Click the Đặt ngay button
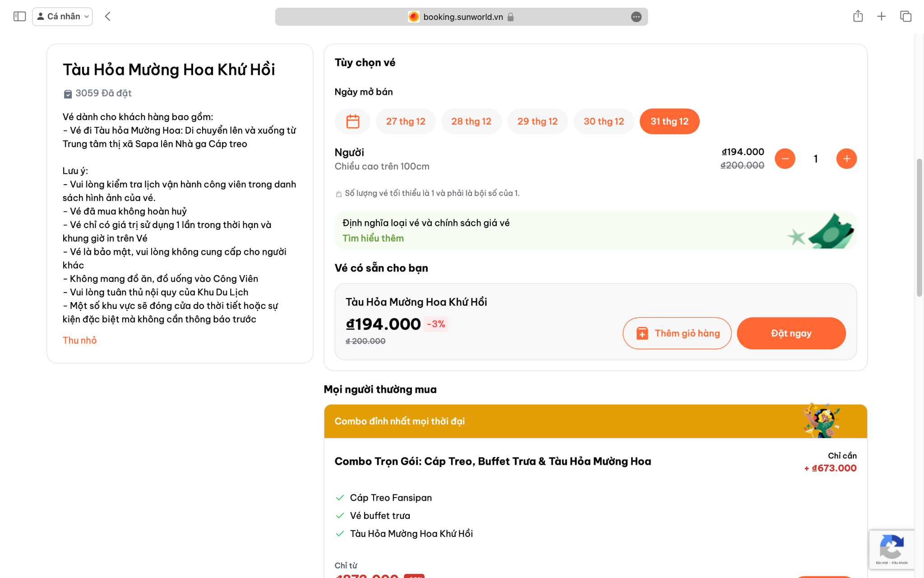Viewport: 924px width, 578px height. pos(791,333)
